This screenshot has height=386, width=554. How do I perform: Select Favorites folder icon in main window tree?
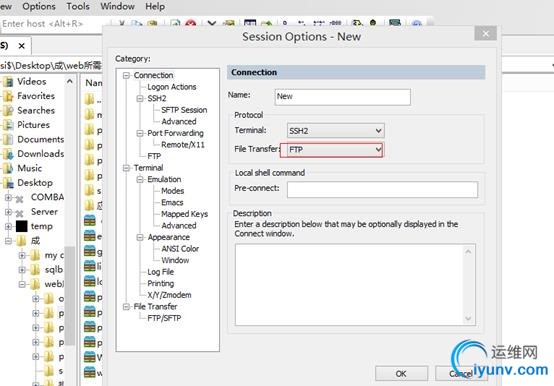click(8, 96)
